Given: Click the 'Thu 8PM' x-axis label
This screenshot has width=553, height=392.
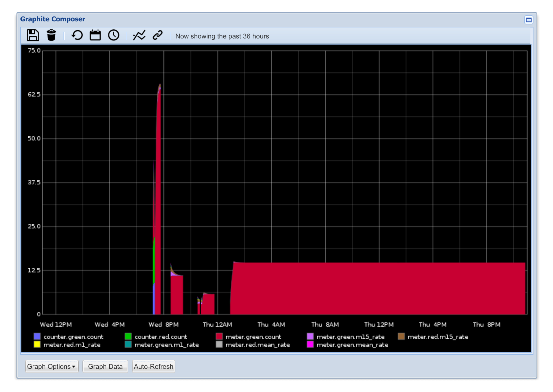Looking at the screenshot, I should coord(487,325).
